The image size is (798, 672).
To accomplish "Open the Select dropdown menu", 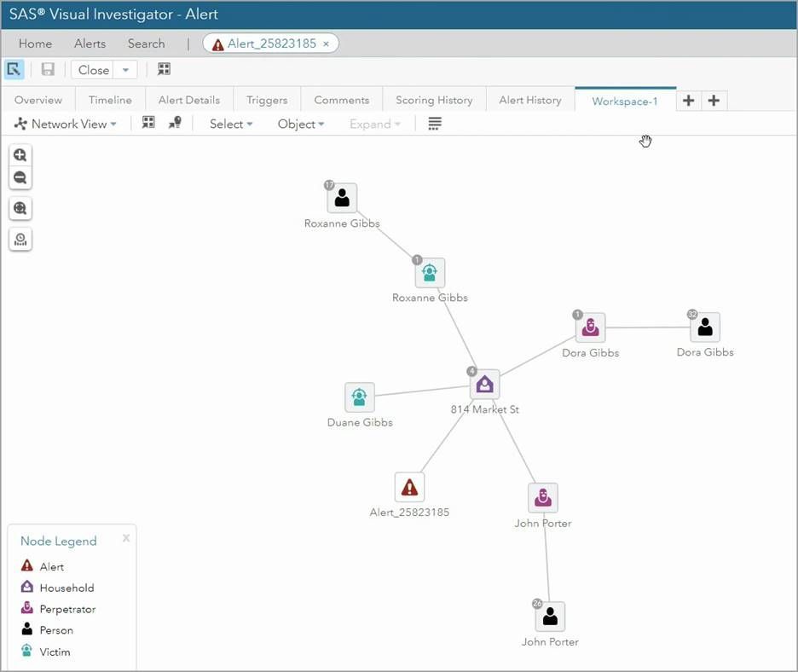I will pyautogui.click(x=231, y=124).
